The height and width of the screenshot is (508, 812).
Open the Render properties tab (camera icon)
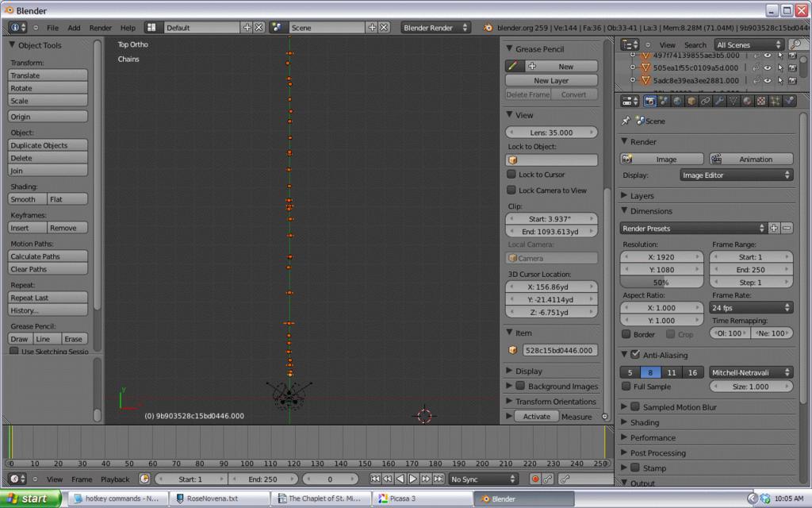pyautogui.click(x=649, y=101)
